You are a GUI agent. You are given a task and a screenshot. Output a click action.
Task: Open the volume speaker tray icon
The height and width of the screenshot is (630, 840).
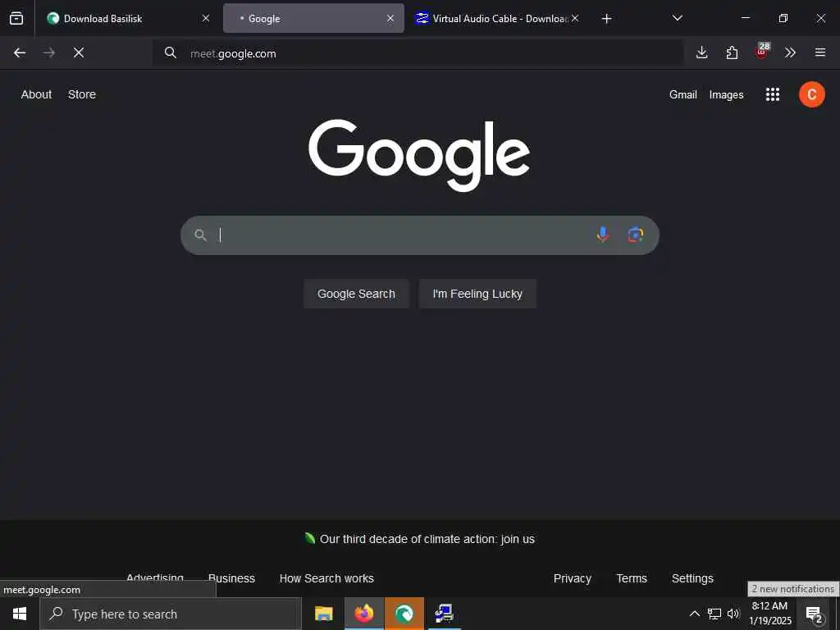tap(733, 614)
